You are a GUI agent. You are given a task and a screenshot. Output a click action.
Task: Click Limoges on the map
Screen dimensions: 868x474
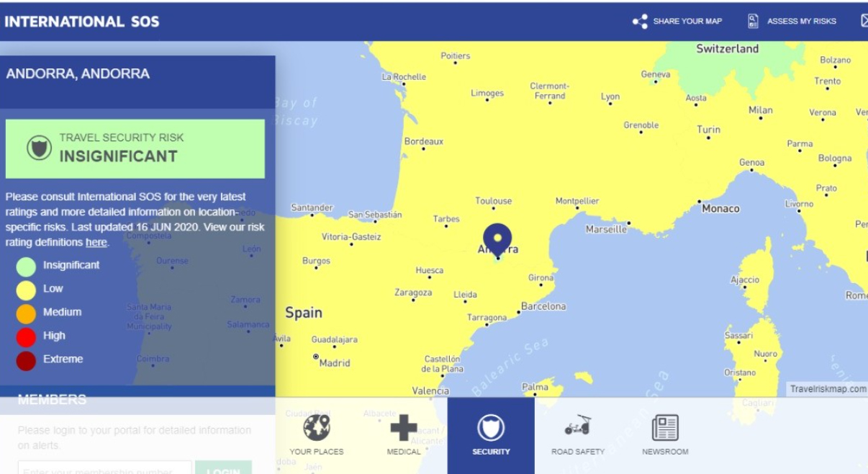487,93
